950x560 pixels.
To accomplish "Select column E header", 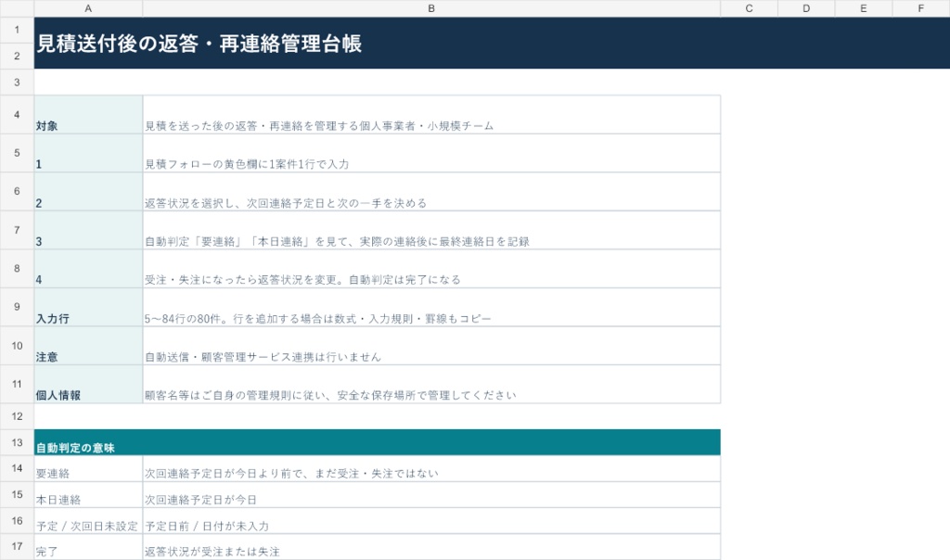I will 864,8.
